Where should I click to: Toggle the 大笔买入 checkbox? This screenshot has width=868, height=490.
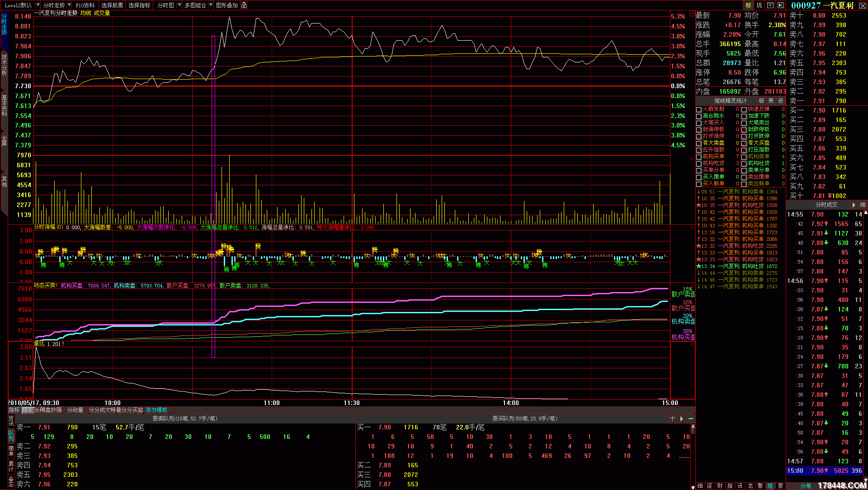[x=699, y=123]
